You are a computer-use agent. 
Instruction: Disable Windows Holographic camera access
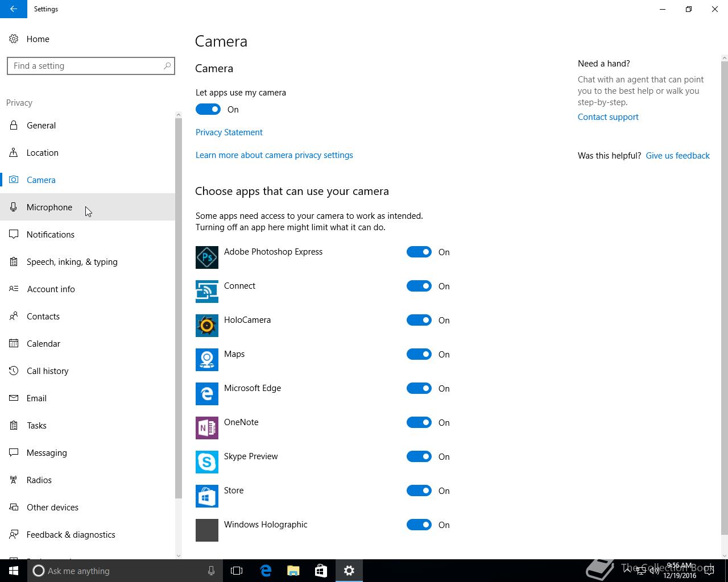(419, 525)
